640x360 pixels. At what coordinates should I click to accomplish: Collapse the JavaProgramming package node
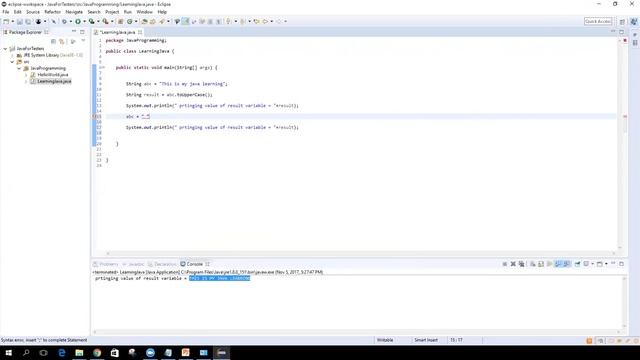(x=19, y=68)
